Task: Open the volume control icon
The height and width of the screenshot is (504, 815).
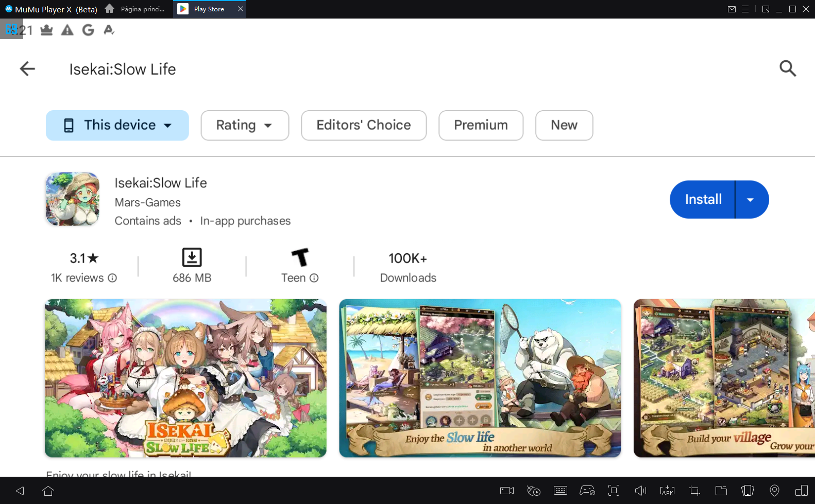Action: pos(640,491)
